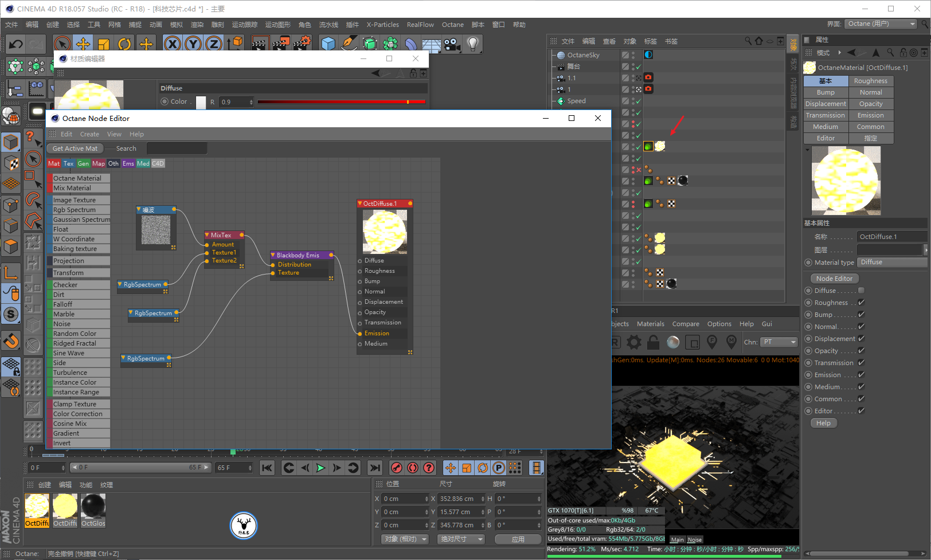Viewport: 931px width, 560px height.
Task: Toggle the Transmission checkbox in basic properties
Action: (x=861, y=363)
